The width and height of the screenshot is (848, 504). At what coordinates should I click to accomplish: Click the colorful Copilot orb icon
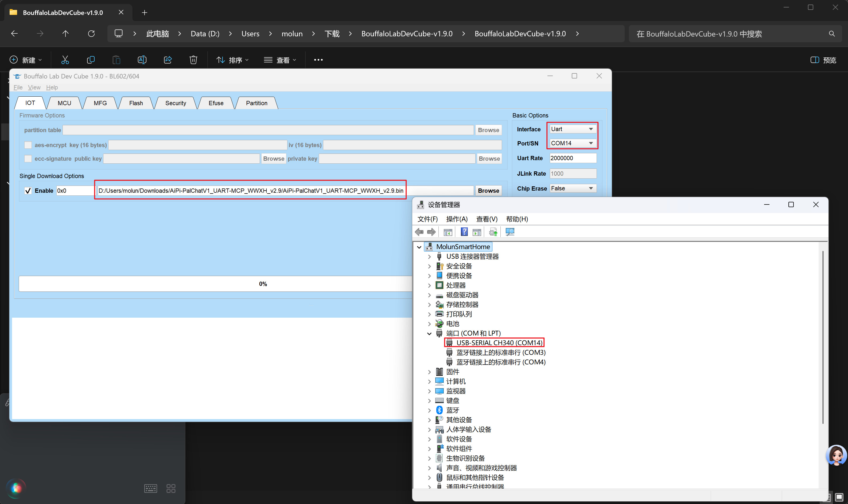[x=16, y=488]
